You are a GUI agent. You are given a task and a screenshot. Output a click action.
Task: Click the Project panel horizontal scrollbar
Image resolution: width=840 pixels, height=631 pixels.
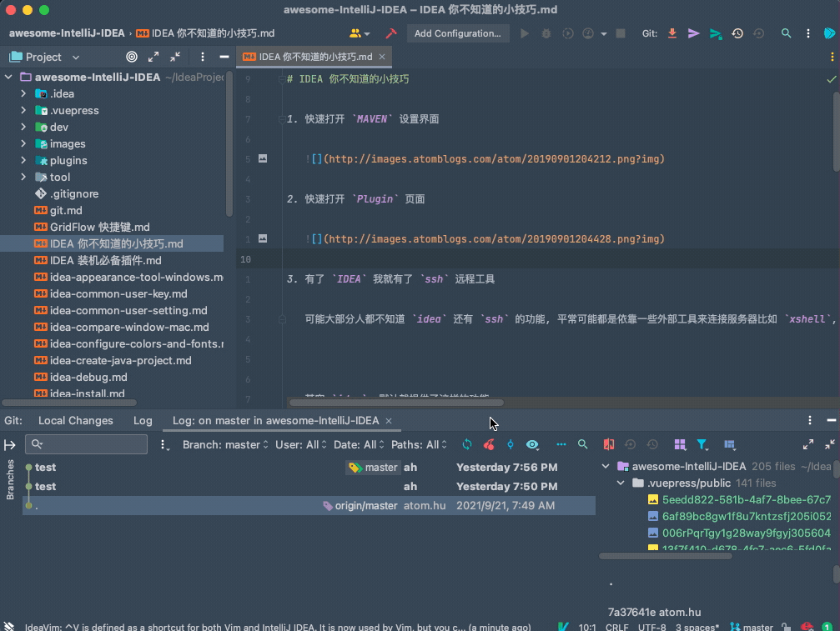[x=69, y=403]
